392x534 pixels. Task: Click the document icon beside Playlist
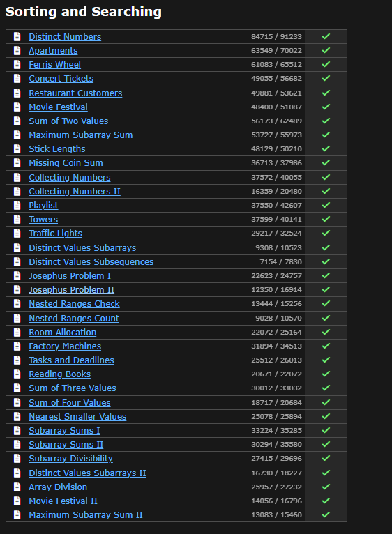17,206
